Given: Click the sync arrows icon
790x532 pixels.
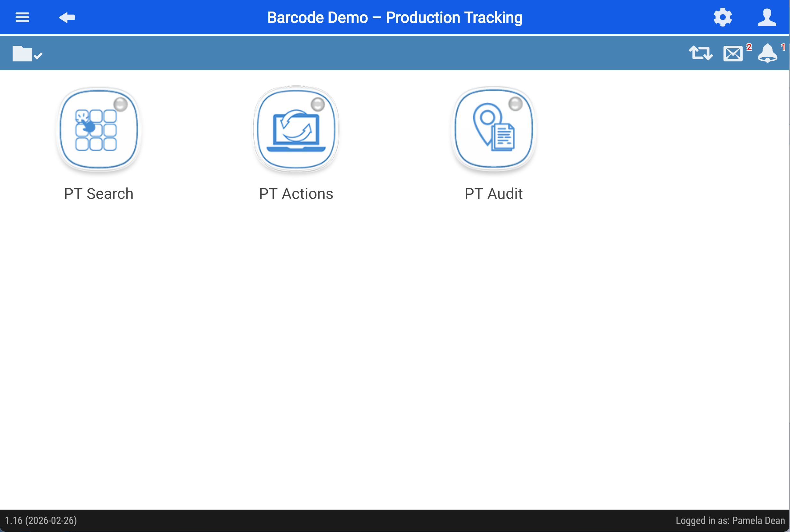Looking at the screenshot, I should (x=701, y=53).
